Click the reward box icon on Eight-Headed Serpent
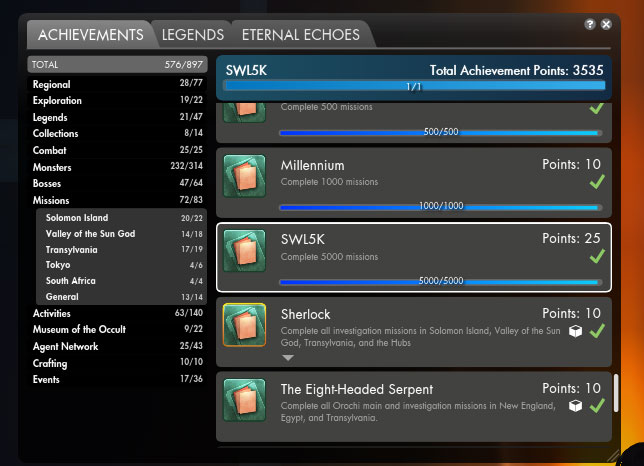The width and height of the screenshot is (644, 466). point(575,406)
